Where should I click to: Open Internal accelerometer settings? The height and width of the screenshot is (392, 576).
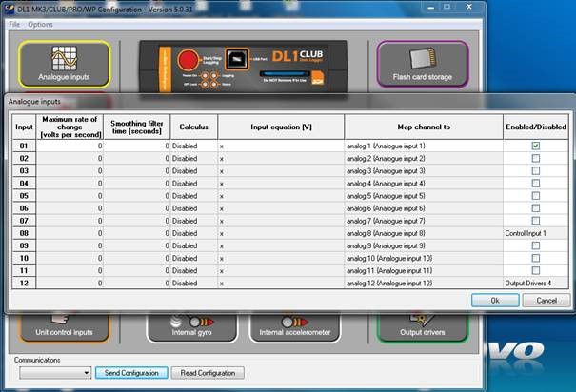pyautogui.click(x=294, y=325)
